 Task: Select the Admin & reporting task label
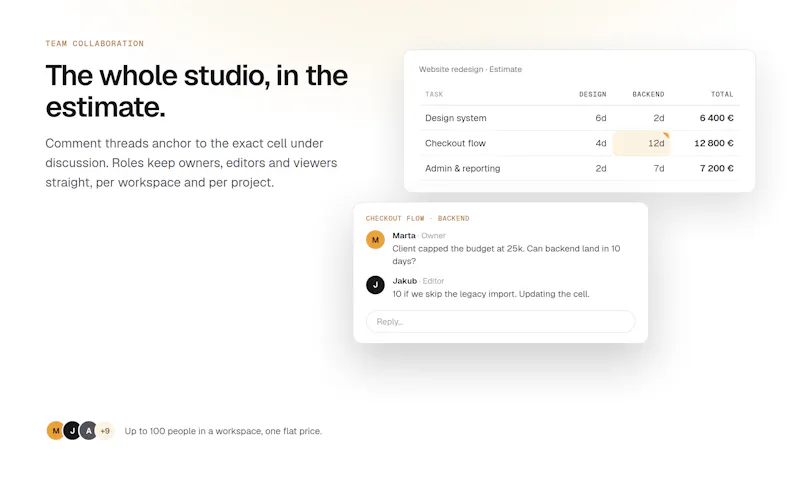tap(462, 168)
